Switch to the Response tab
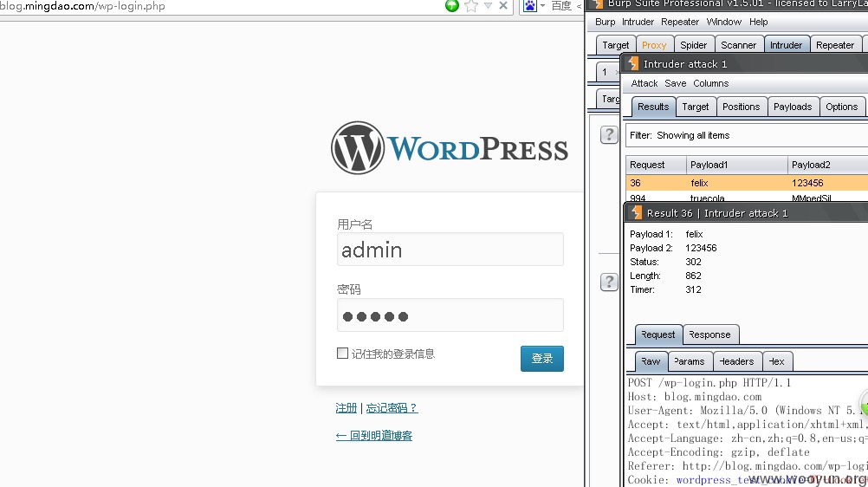 pos(710,334)
